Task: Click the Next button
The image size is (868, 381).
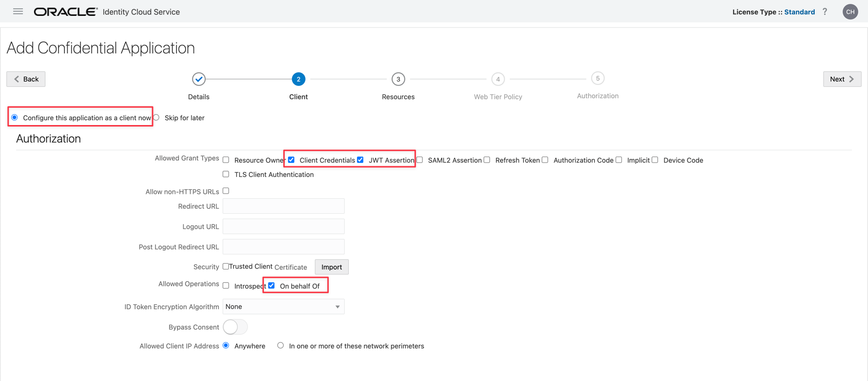Action: tap(842, 79)
